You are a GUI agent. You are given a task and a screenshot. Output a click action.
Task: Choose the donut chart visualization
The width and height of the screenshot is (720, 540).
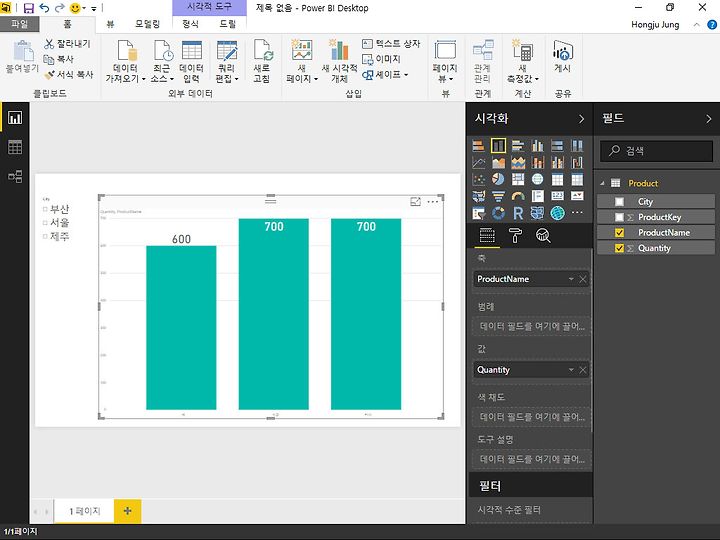click(x=498, y=213)
